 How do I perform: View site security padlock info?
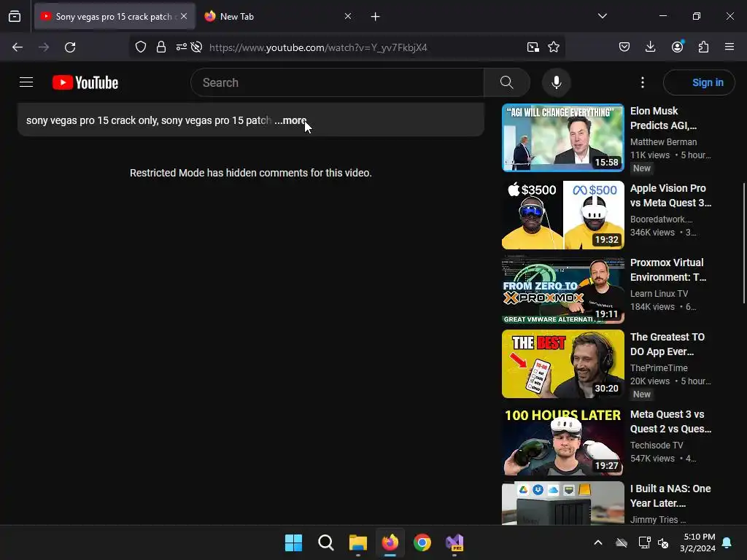[x=161, y=47]
